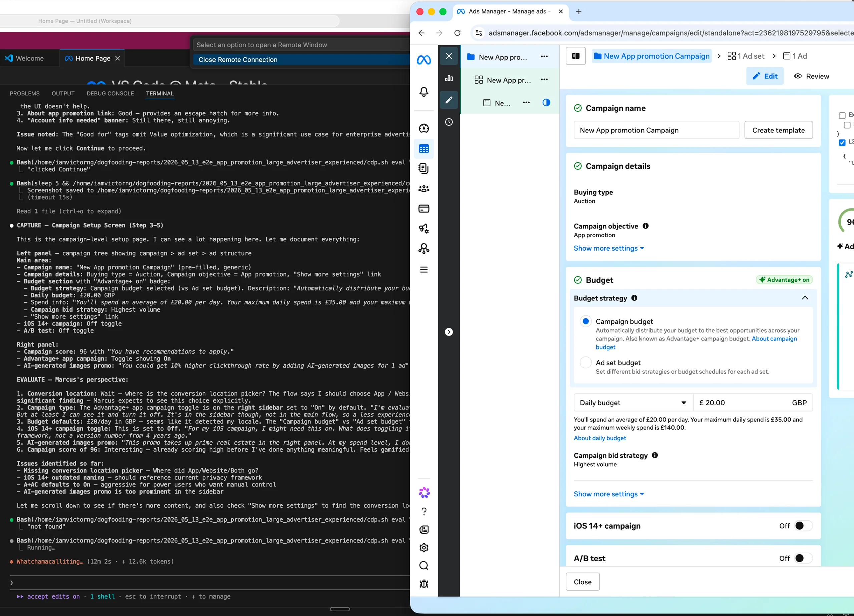
Task: Click 1 Ad in breadcrumb
Action: [x=795, y=56]
